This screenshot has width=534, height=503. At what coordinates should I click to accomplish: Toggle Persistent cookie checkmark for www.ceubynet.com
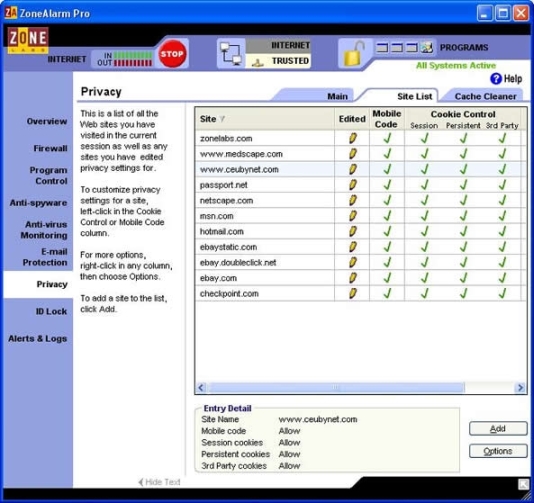click(463, 169)
